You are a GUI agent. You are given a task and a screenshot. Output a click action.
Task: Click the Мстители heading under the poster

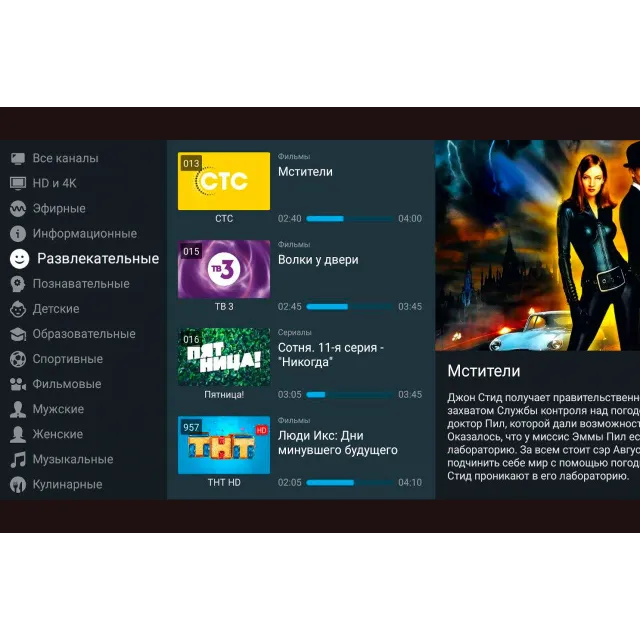tap(484, 371)
